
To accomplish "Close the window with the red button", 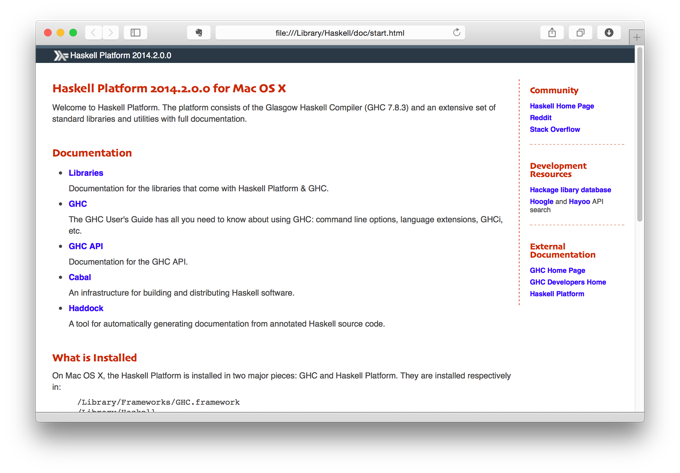I will [48, 33].
